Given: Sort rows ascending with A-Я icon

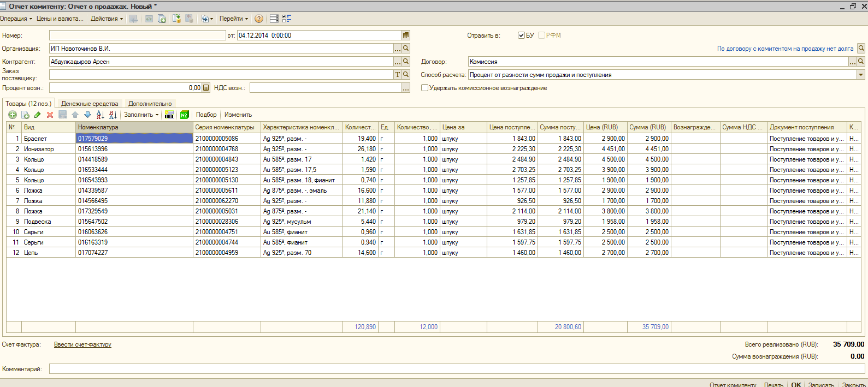Looking at the screenshot, I should [x=100, y=115].
